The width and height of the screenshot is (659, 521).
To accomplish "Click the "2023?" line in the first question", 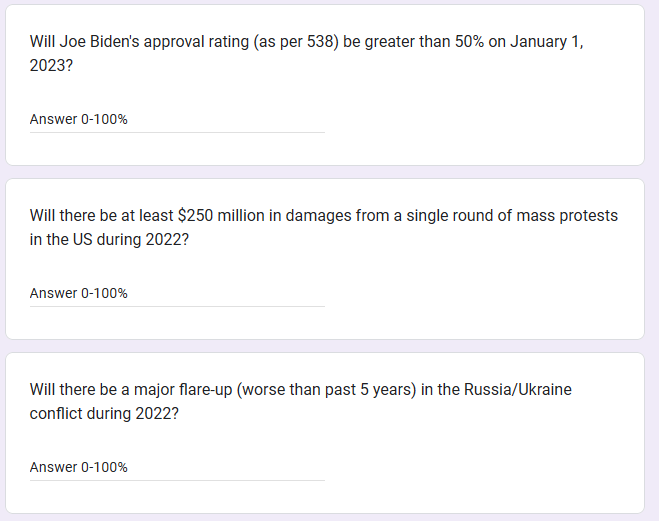I will [x=51, y=64].
